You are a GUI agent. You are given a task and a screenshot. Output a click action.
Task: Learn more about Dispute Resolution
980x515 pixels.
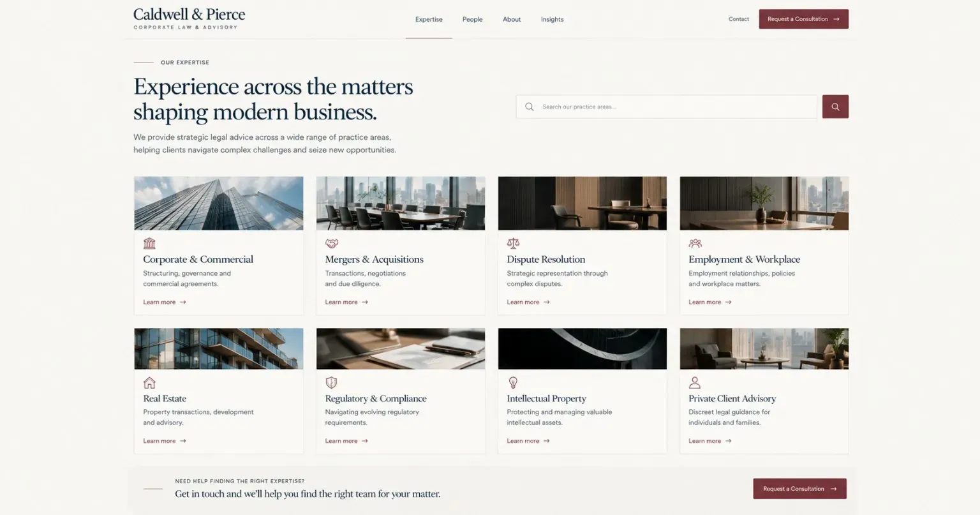[x=528, y=302]
